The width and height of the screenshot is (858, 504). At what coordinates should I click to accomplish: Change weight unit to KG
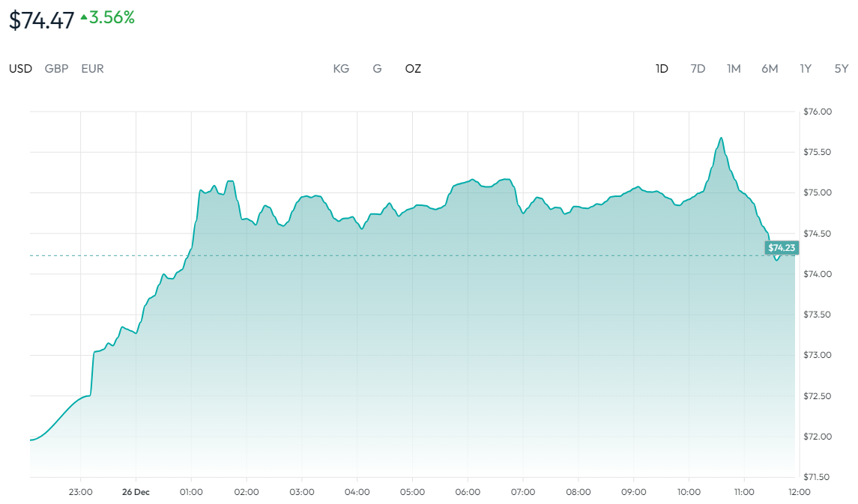click(x=341, y=69)
